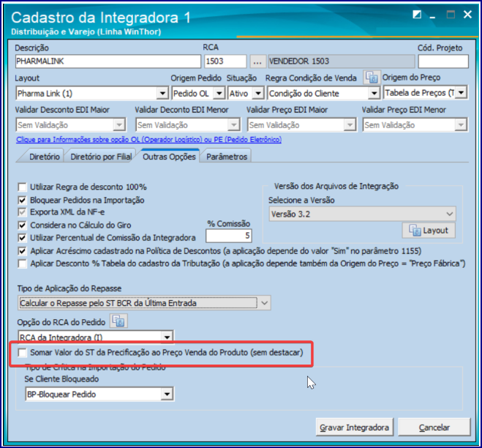Click the VENDEDOR 1503 name field
The width and height of the screenshot is (482, 448).
tap(342, 61)
